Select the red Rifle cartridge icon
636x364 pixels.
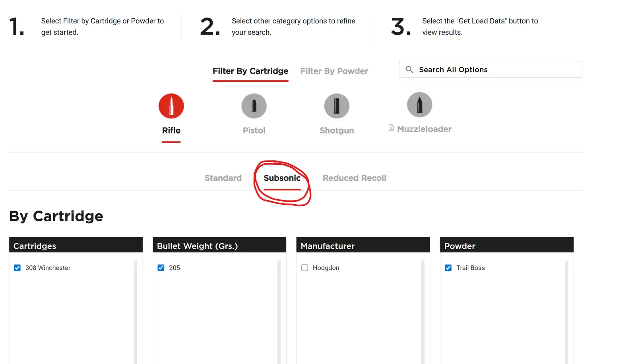pos(171,106)
